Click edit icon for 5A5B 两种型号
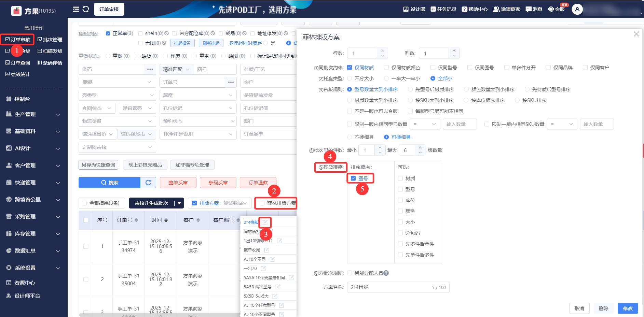The image size is (644, 317). pos(278,287)
